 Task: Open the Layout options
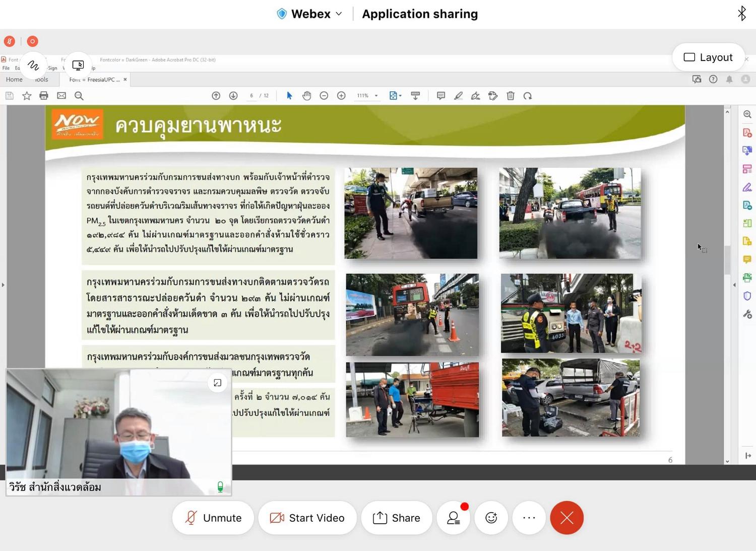pyautogui.click(x=708, y=57)
